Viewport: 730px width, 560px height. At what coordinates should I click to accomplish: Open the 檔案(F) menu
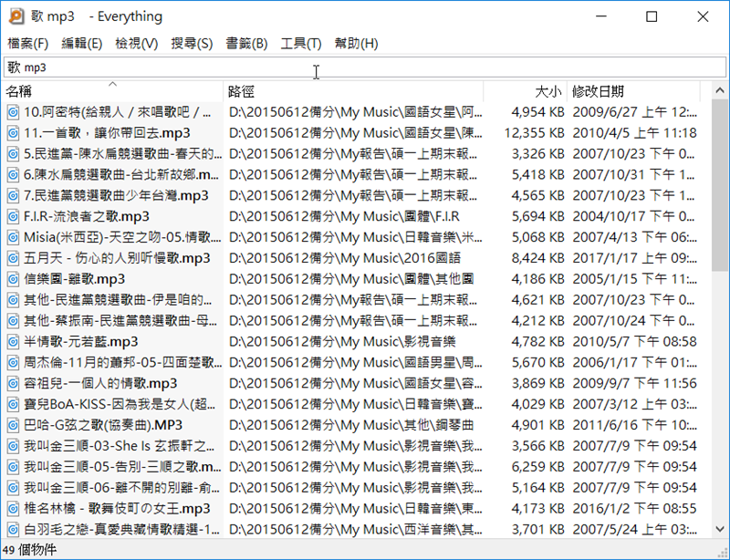[28, 44]
